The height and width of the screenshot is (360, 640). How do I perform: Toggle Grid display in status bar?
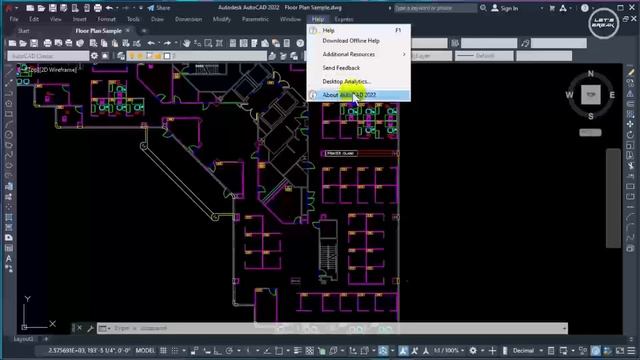click(x=163, y=351)
